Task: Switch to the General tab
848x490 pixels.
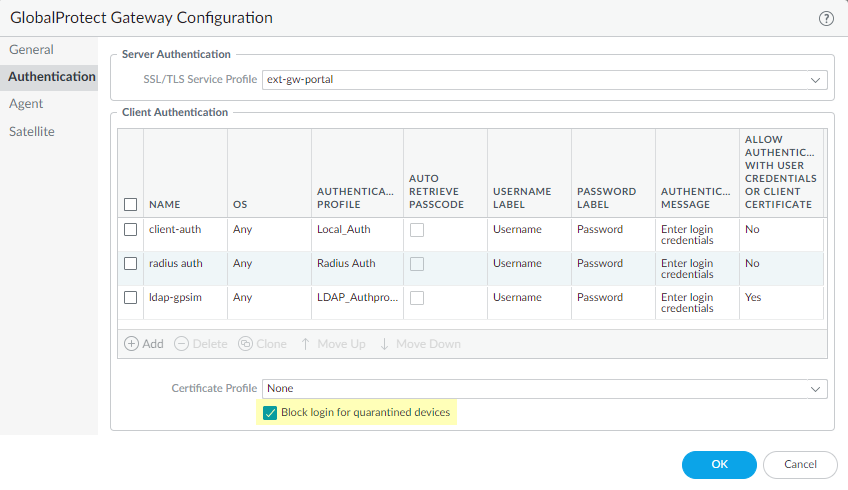Action: tap(32, 50)
